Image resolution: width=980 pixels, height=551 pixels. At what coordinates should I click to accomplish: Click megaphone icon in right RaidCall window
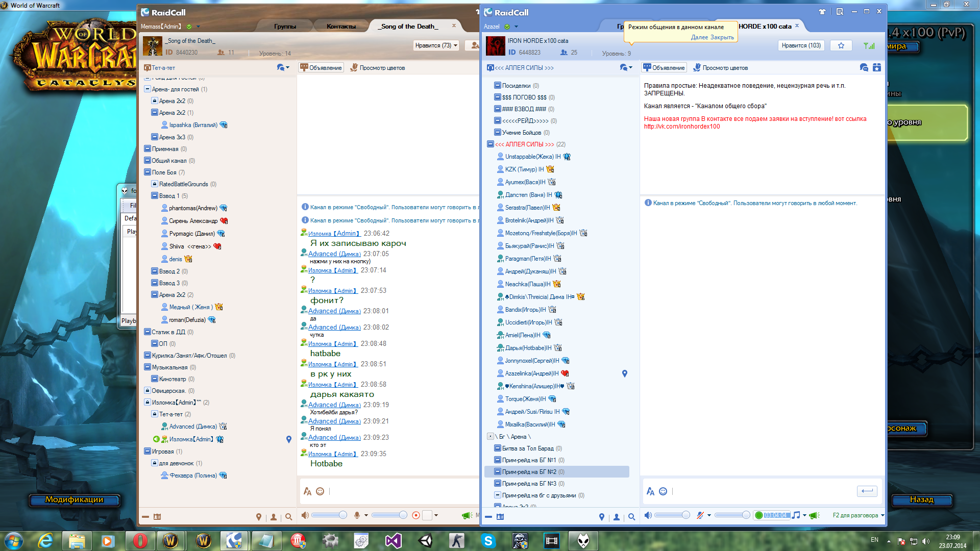click(814, 516)
